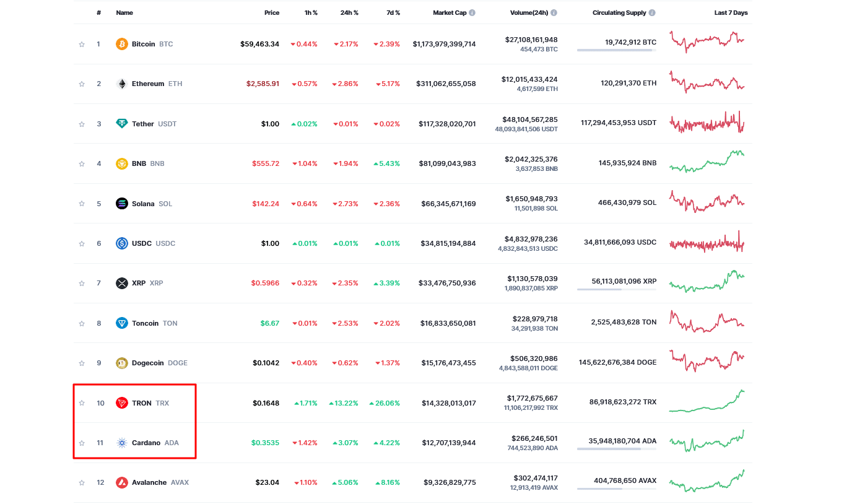Screen dimensions: 844x504
Task: Click the Tether USDT logo
Action: click(x=122, y=124)
